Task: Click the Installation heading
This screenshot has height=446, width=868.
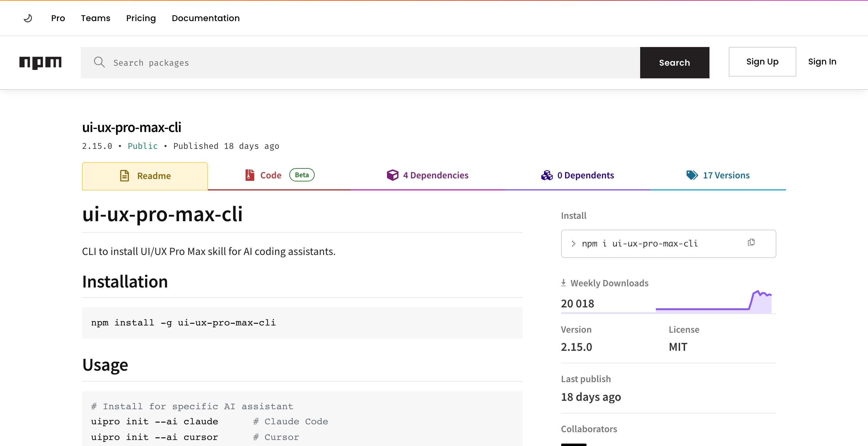Action: [x=125, y=282]
